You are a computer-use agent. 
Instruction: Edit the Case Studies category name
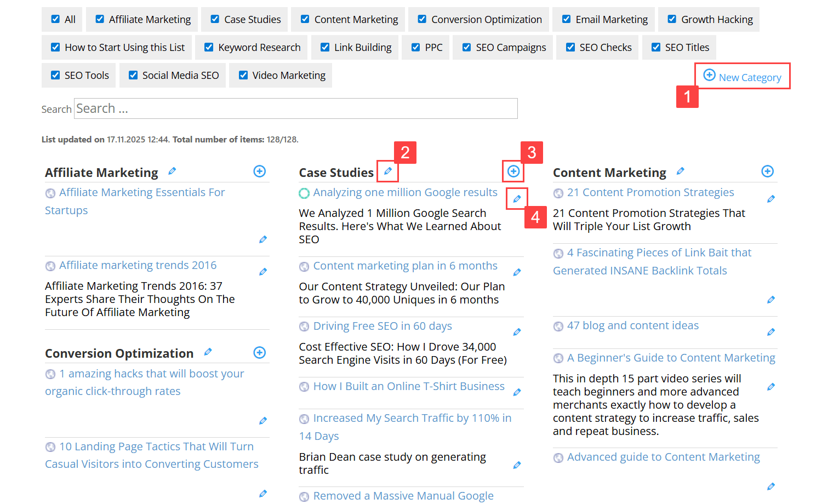tap(388, 171)
